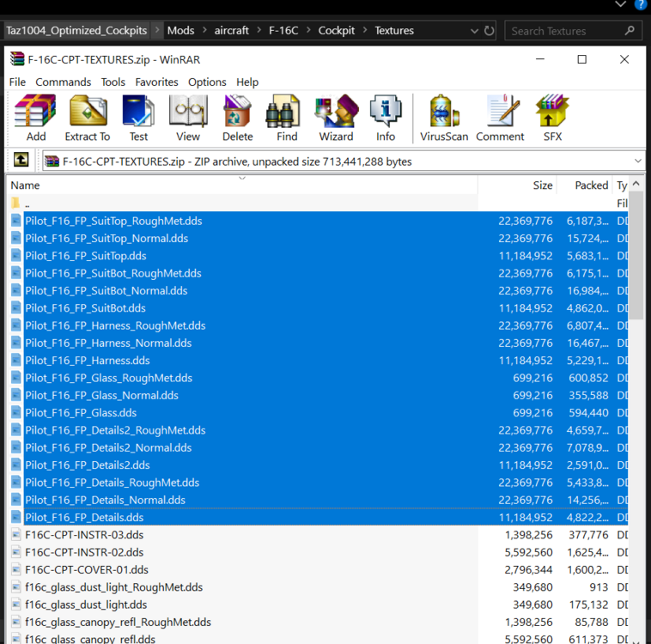651x644 pixels.
Task: Select Pilot_F16_FP_Harness_RoughMet.dds
Action: [x=115, y=325]
